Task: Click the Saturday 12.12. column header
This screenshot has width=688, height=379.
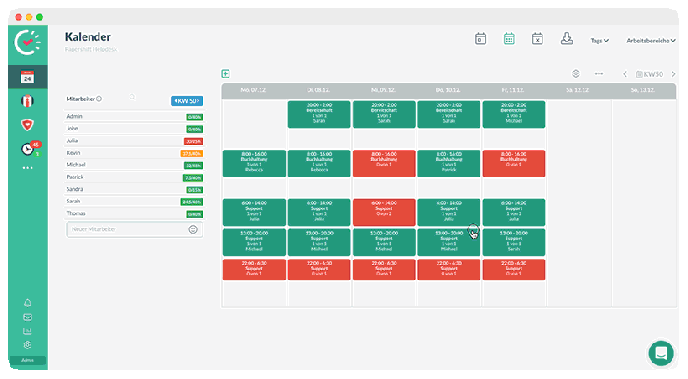Action: coord(578,90)
